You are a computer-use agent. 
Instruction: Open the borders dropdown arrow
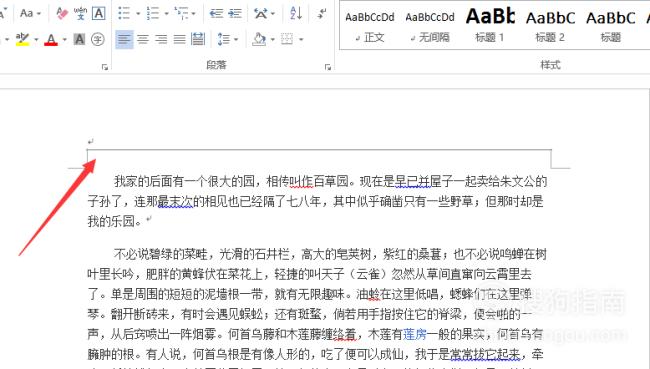click(x=301, y=40)
